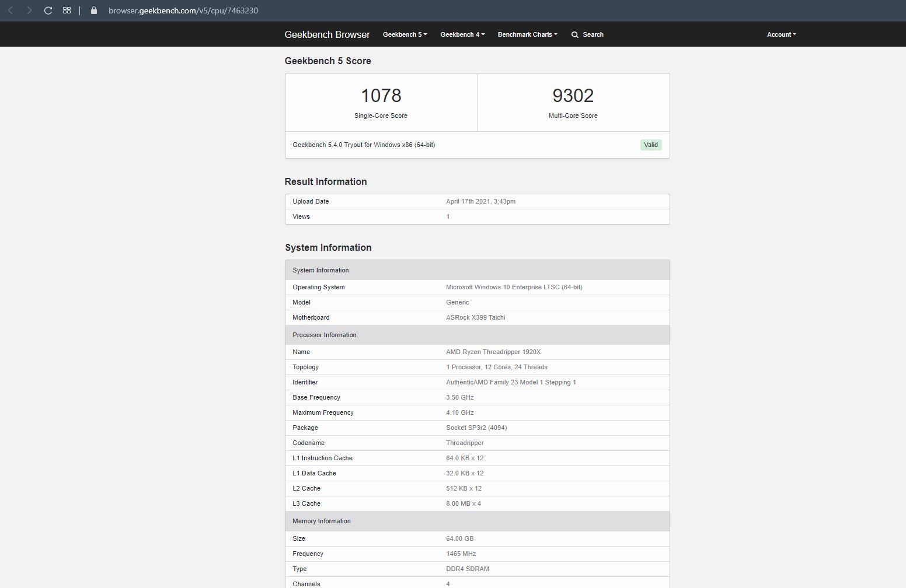Viewport: 906px width, 588px height.
Task: Reload the page with the refresh icon
Action: coord(48,10)
